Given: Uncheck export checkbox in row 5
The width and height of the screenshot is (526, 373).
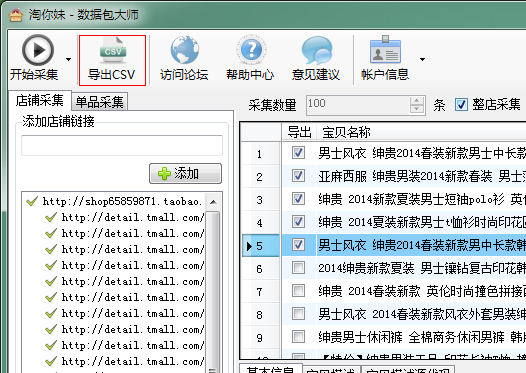Looking at the screenshot, I should [298, 245].
